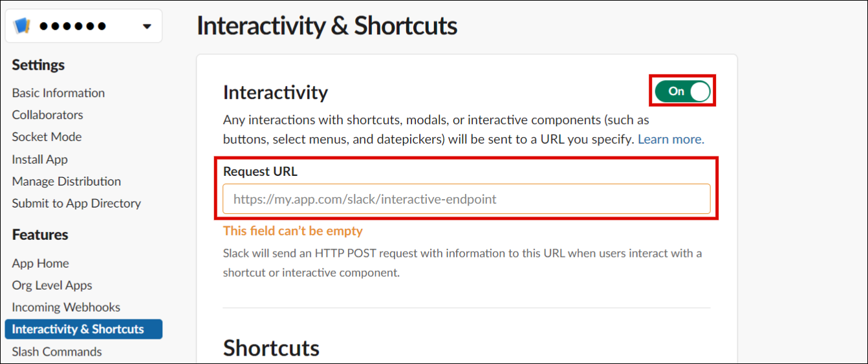Open Basic Information settings
The image size is (868, 364).
(58, 93)
